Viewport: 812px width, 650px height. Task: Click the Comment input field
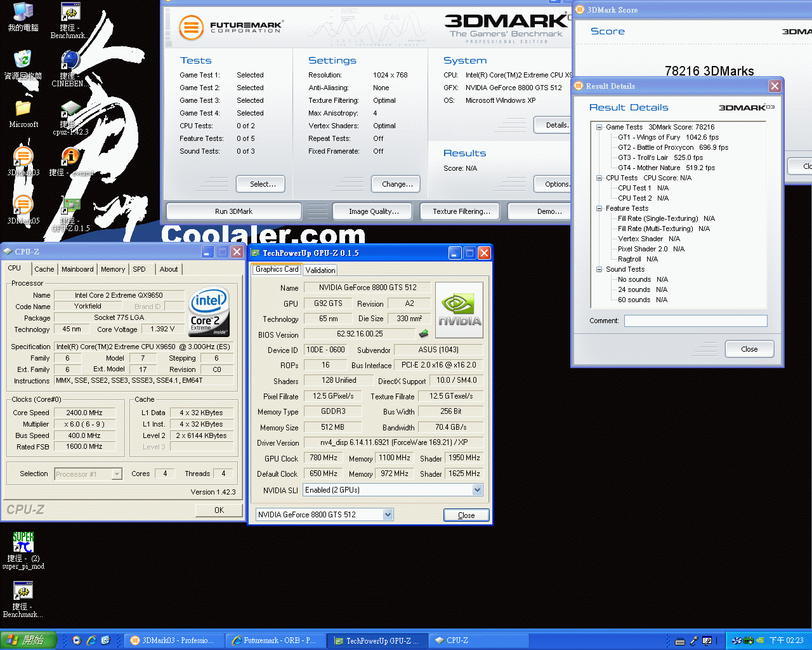(x=695, y=321)
